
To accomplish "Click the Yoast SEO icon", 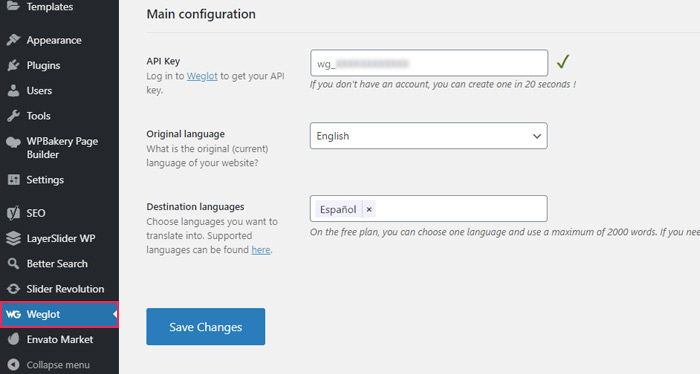I will tap(13, 213).
